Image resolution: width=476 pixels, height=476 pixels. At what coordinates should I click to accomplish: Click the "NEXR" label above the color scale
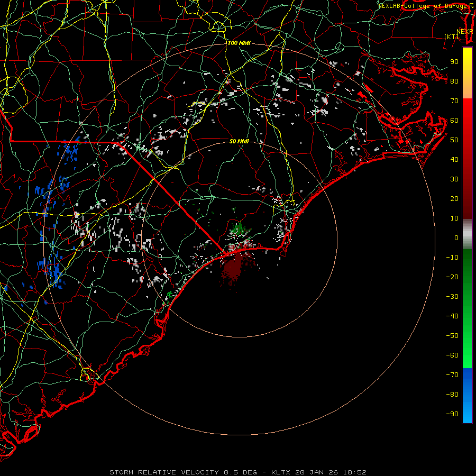pyautogui.click(x=464, y=32)
